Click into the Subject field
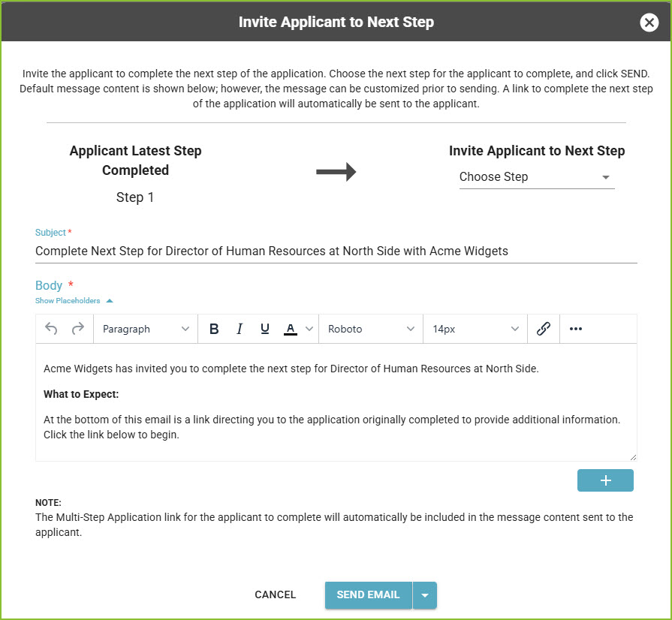 click(336, 251)
